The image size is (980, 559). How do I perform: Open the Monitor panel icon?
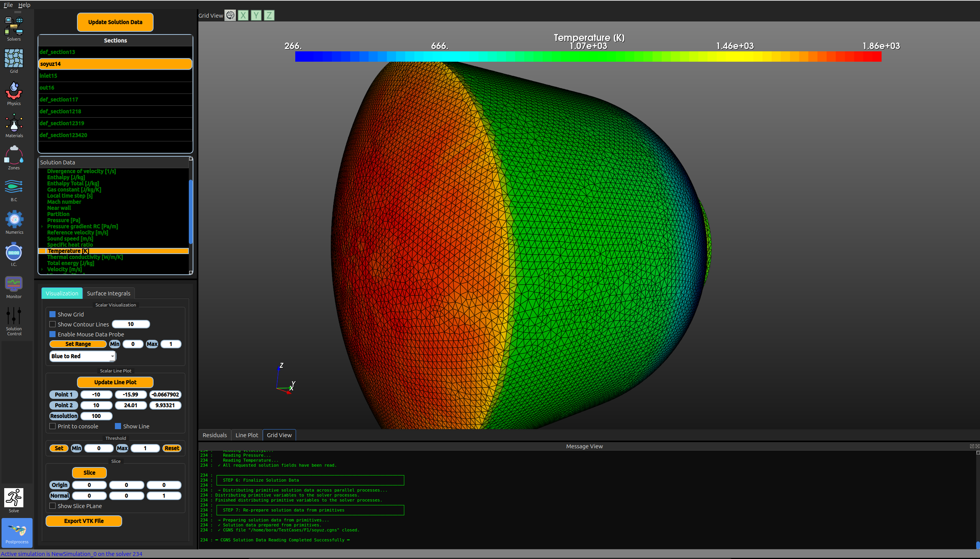(14, 284)
